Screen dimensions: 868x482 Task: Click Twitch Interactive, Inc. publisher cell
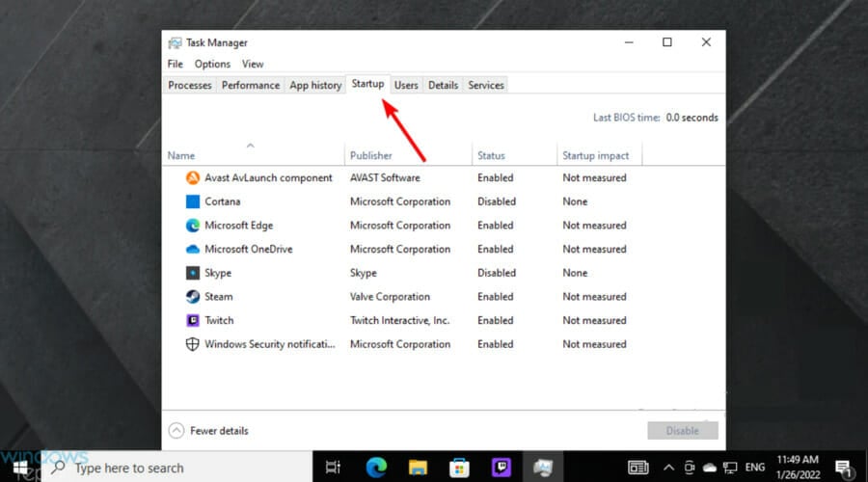pos(399,320)
